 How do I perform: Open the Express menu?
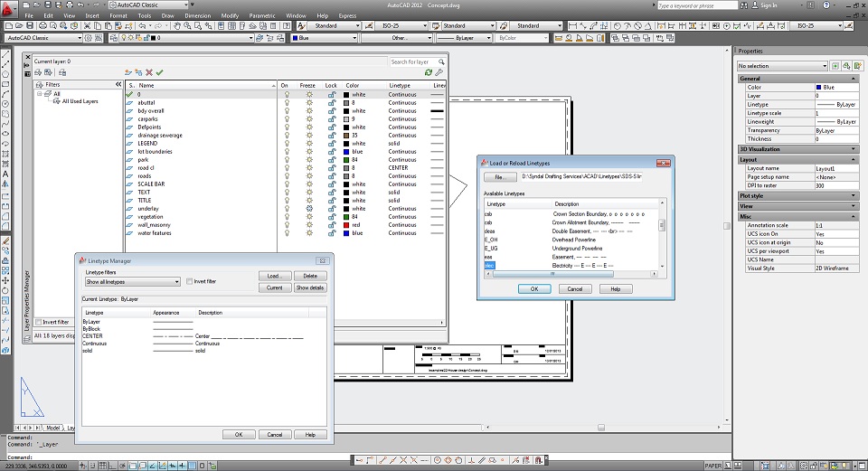pos(347,15)
